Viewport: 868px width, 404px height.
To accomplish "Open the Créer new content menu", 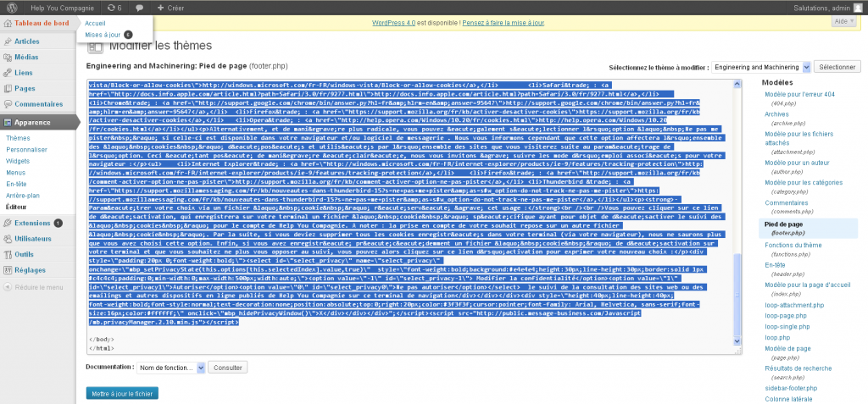I will pos(170,8).
